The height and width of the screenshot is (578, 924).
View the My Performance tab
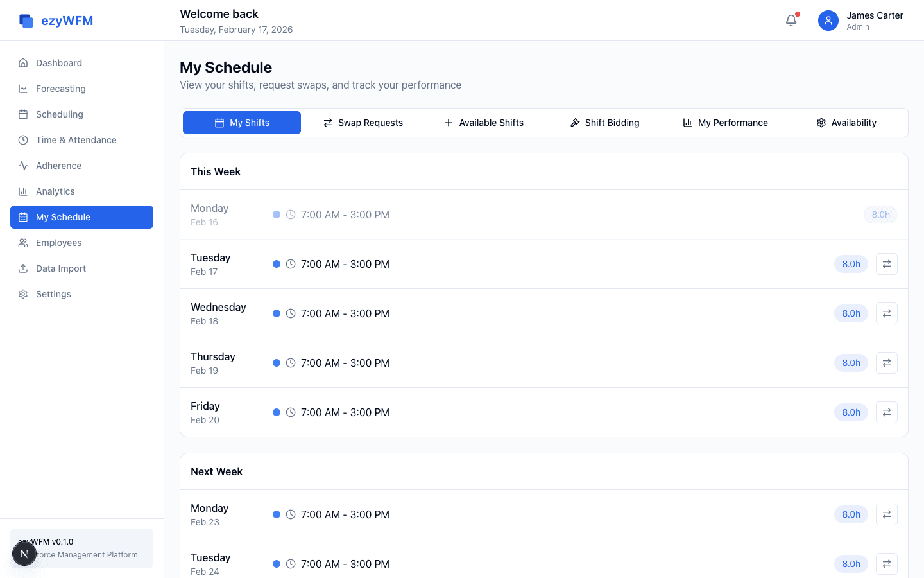725,123
